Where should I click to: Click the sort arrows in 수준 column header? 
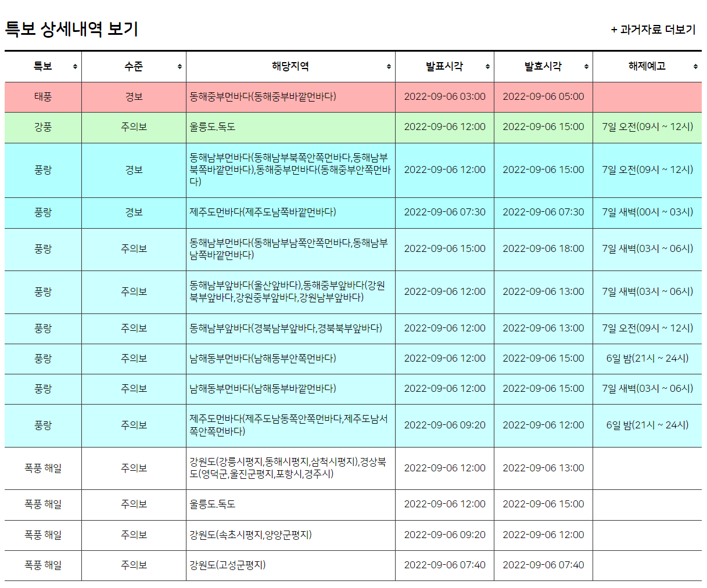pos(180,67)
